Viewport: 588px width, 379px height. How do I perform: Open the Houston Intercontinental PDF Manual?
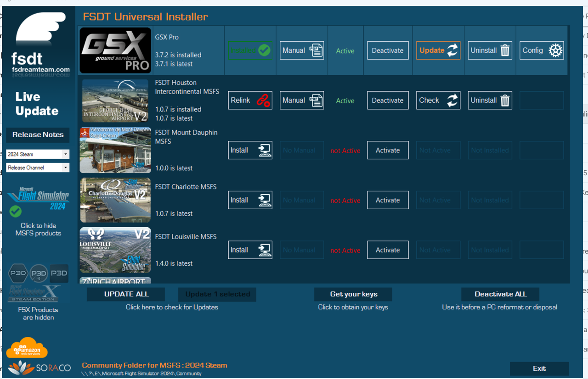(302, 100)
